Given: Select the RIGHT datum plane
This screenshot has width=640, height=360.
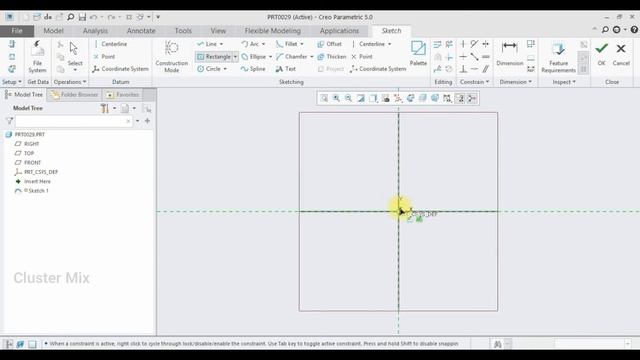Looking at the screenshot, I should (27, 144).
